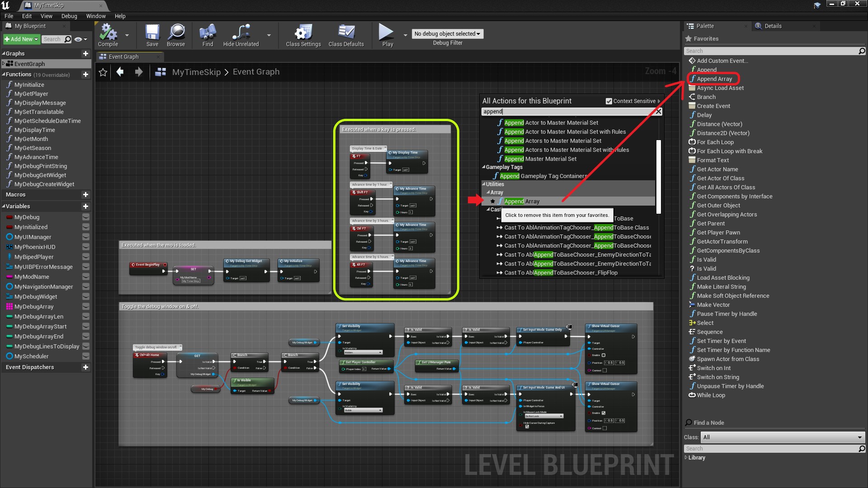This screenshot has width=868, height=488.
Task: Open Browse in content browser
Action: point(176,35)
